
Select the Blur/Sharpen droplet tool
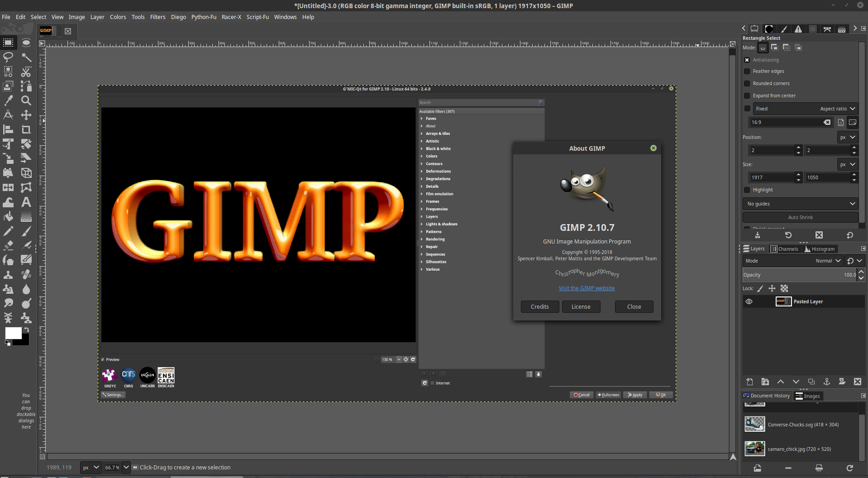26,289
